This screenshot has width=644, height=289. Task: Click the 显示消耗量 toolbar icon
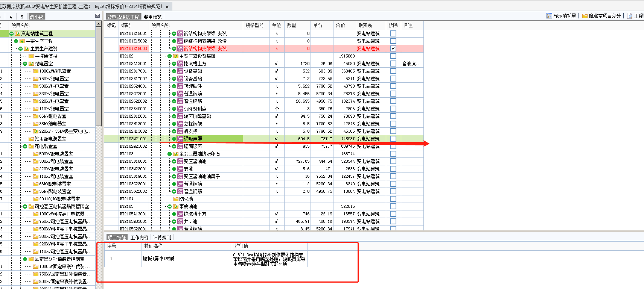(x=549, y=16)
